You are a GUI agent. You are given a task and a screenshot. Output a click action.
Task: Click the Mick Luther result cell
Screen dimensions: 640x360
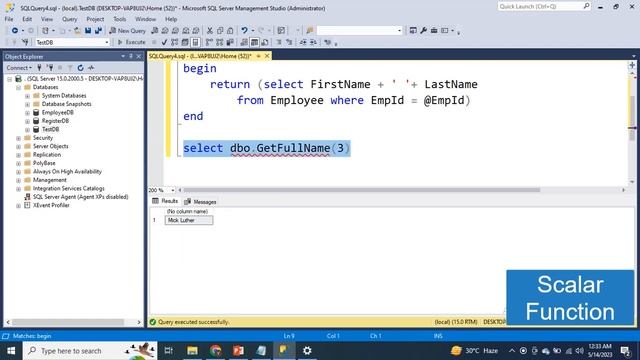189,220
